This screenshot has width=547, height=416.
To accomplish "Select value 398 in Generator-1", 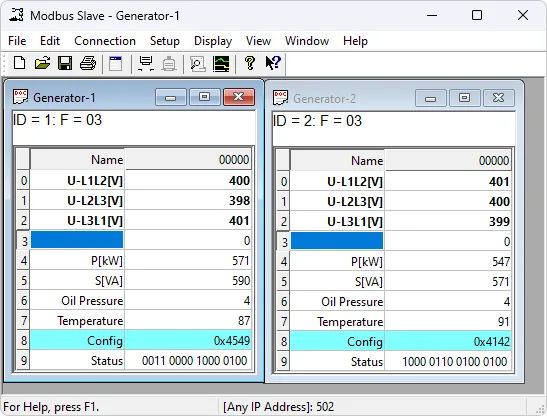I will (x=188, y=200).
